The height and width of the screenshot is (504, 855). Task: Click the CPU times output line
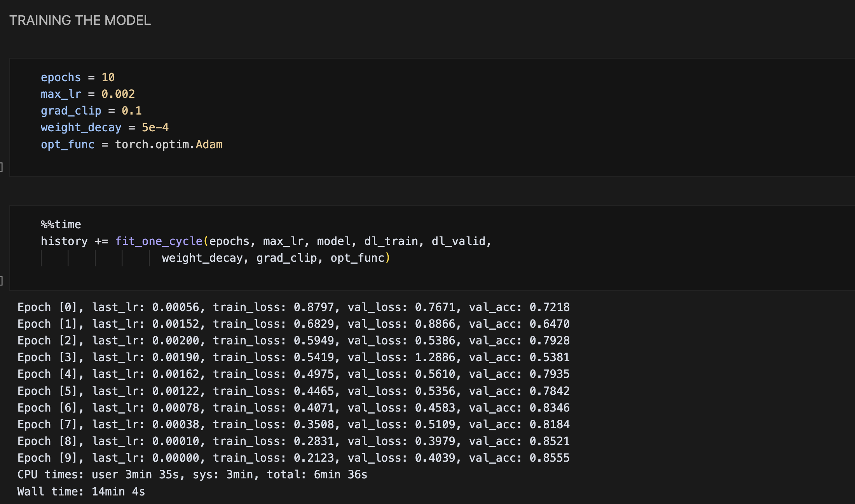pos(192,474)
